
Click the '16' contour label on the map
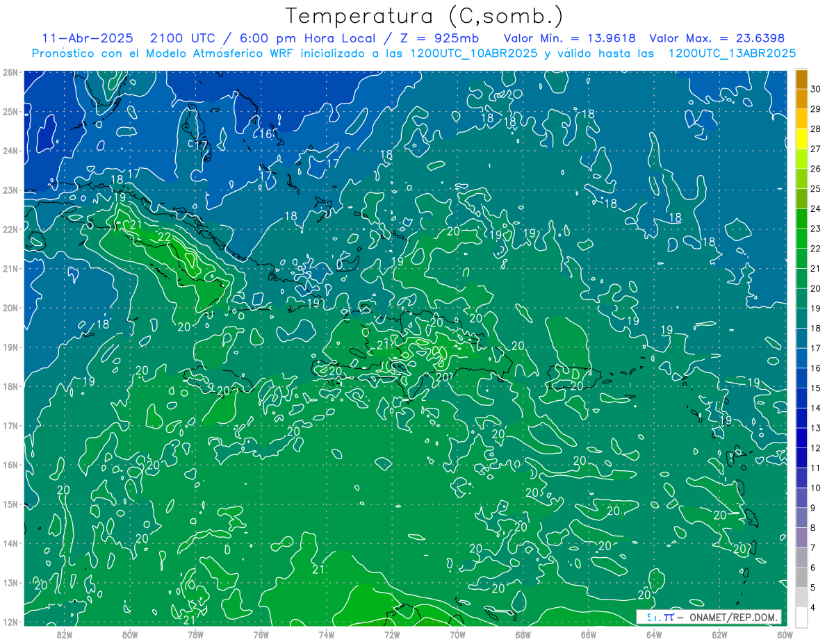[x=266, y=134]
